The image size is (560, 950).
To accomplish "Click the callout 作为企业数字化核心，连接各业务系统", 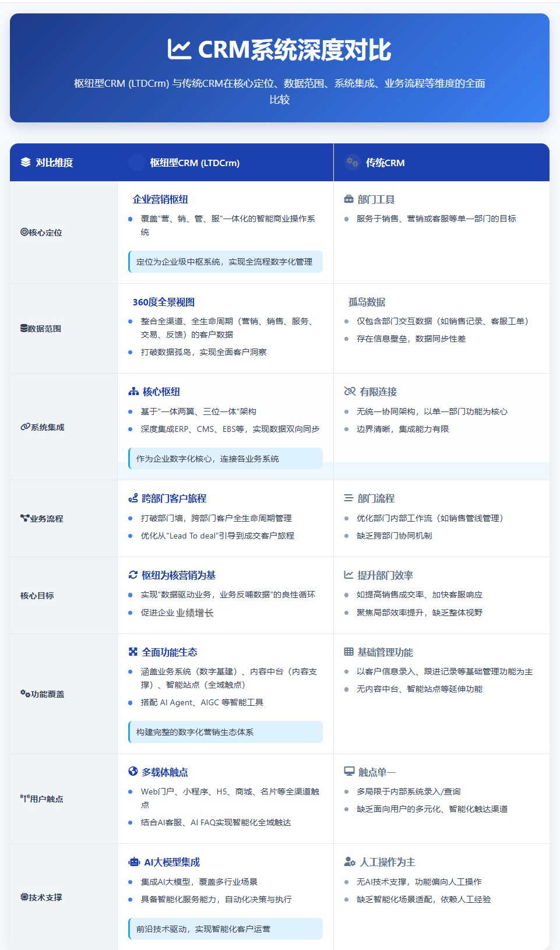I will (225, 459).
